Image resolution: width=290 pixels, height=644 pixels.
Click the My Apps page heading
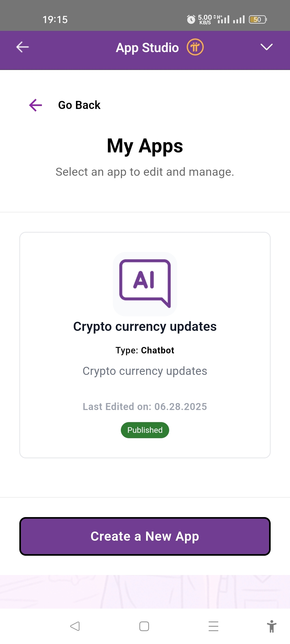point(145,146)
